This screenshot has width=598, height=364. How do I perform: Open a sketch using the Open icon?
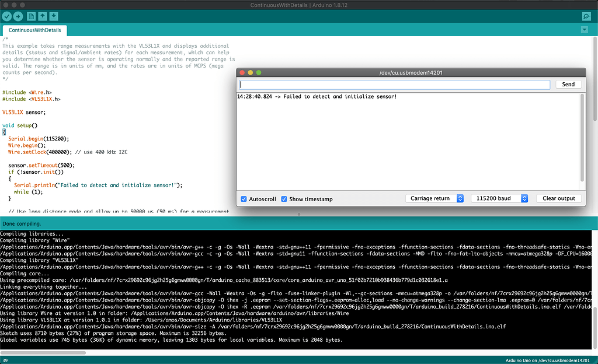[43, 16]
